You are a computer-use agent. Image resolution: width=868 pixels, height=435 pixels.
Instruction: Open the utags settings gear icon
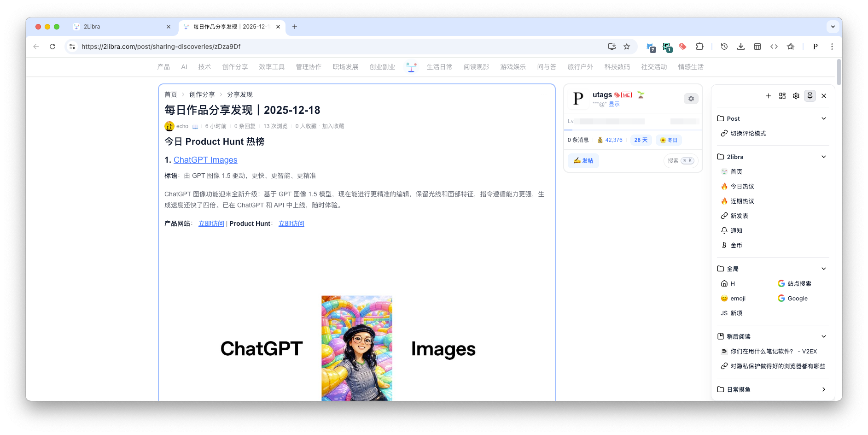coord(691,98)
